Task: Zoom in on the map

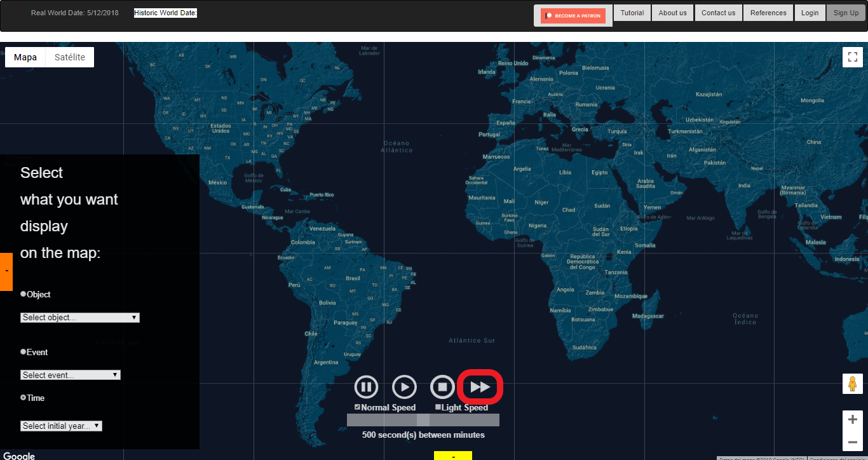Action: point(853,420)
